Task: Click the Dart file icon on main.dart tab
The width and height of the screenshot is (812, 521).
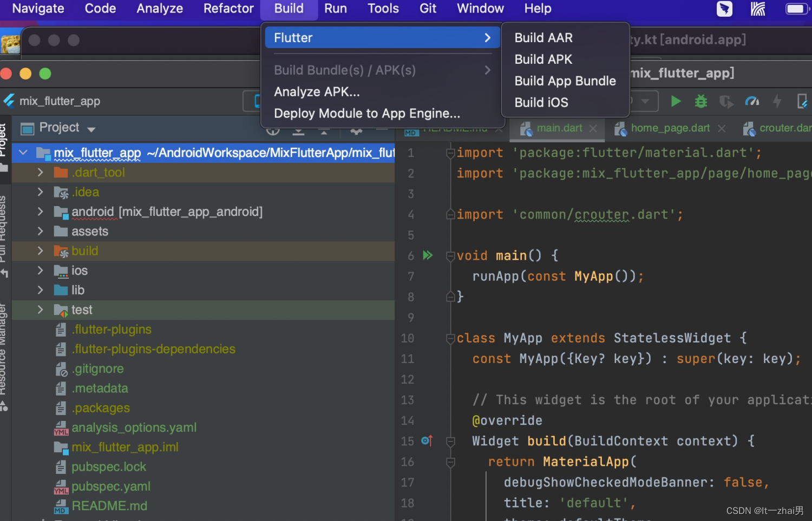Action: click(x=526, y=129)
